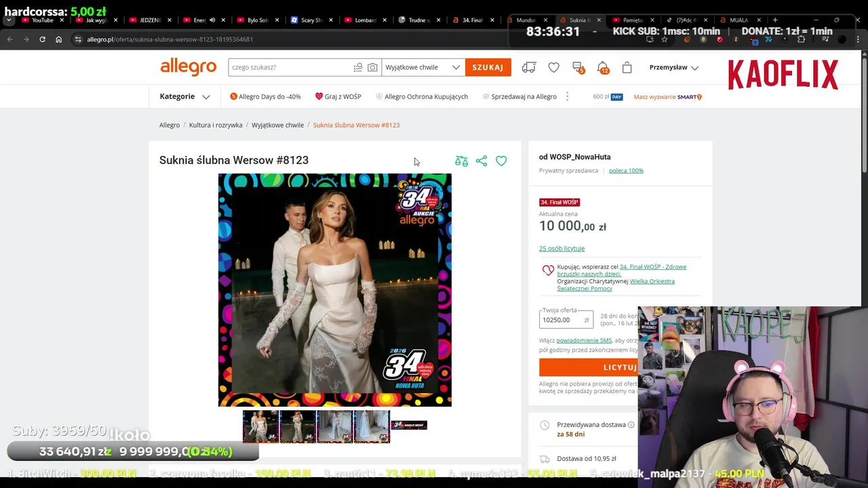Open the 34. Finał WOŚP charity goal link

622,270
